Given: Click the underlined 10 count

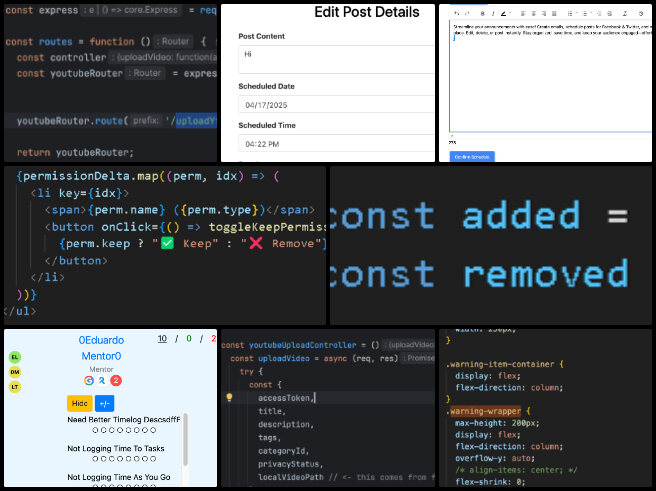Looking at the screenshot, I should [x=162, y=339].
